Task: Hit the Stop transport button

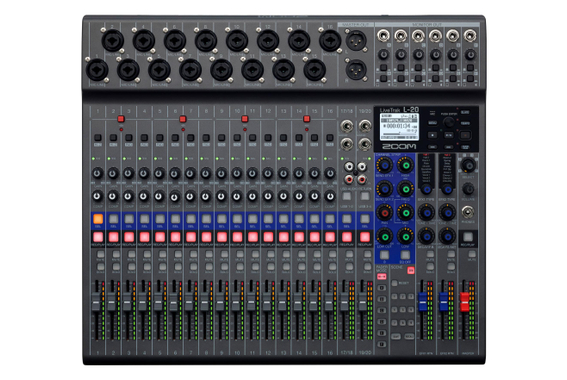Action: click(432, 135)
